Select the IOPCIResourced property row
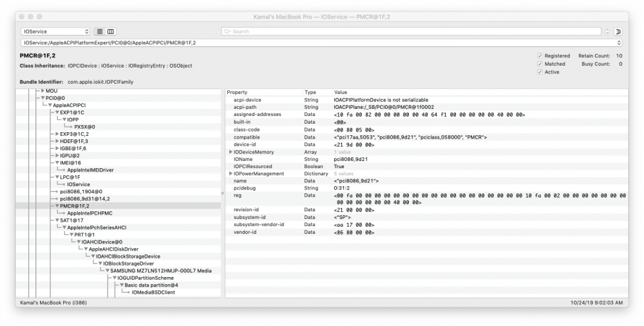 pyautogui.click(x=427, y=166)
